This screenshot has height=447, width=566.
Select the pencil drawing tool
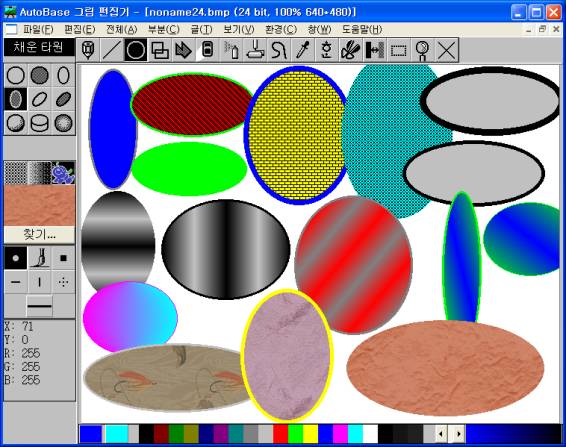pos(88,50)
